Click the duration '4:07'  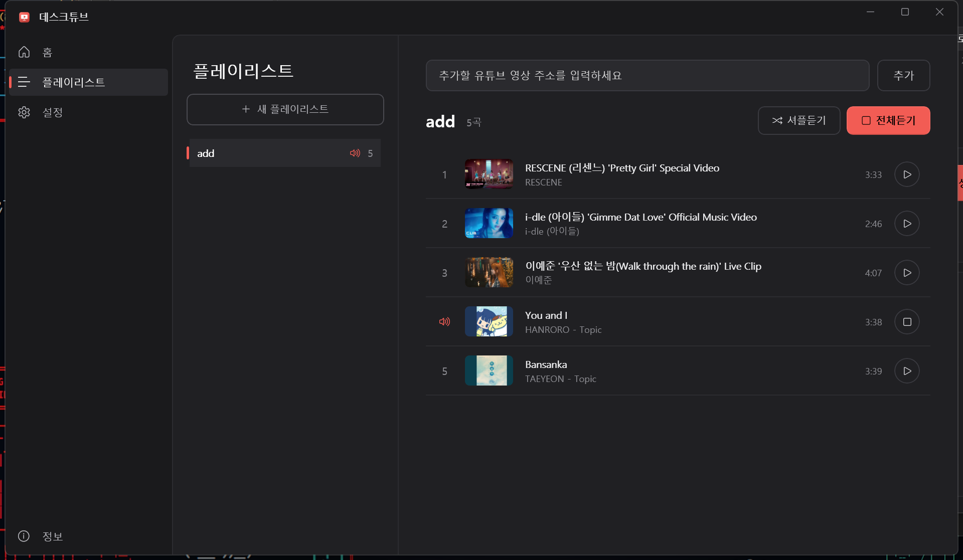[x=873, y=273]
